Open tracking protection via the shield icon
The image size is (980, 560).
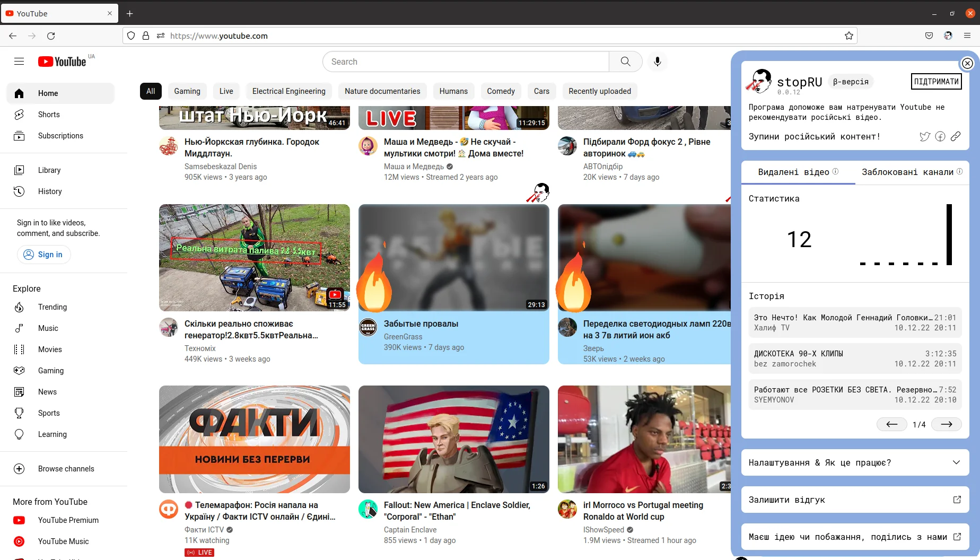(130, 36)
